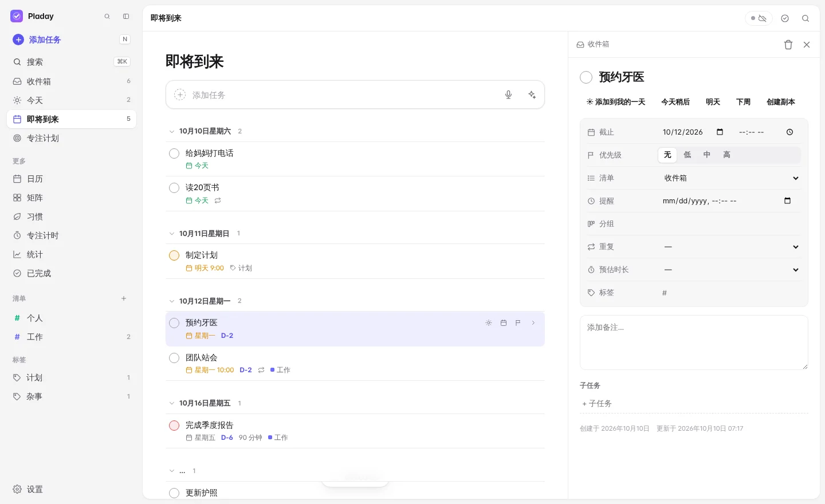
Task: Mark 完成季度报告 as done
Action: point(174,426)
